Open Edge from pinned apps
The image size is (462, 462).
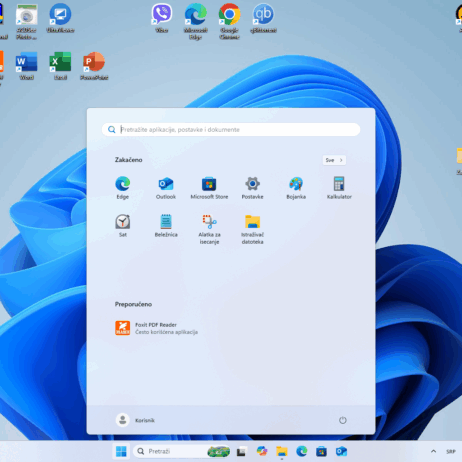(122, 188)
